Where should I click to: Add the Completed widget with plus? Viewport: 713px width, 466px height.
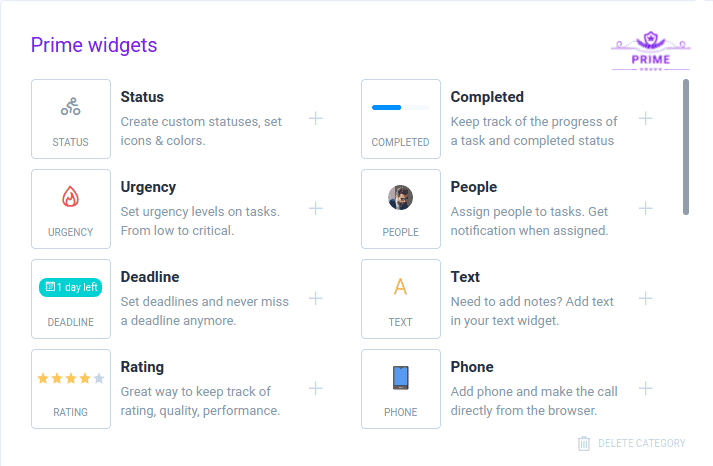pyautogui.click(x=646, y=118)
